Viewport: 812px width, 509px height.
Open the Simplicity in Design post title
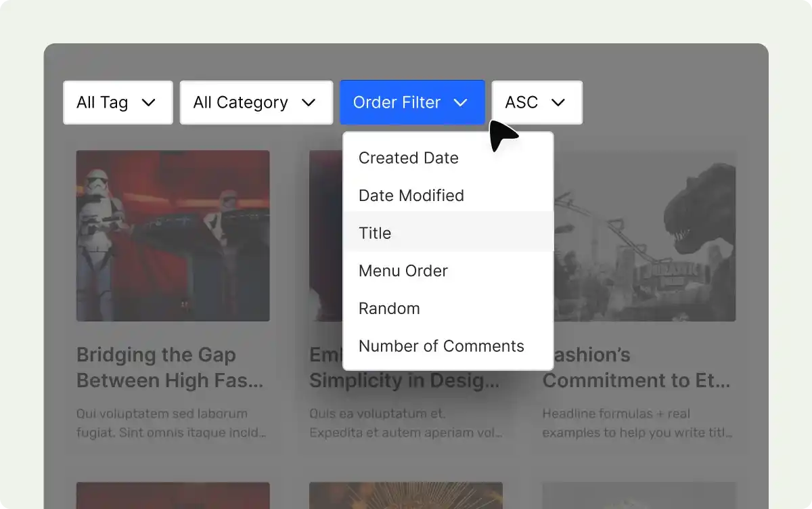pyautogui.click(x=325, y=380)
